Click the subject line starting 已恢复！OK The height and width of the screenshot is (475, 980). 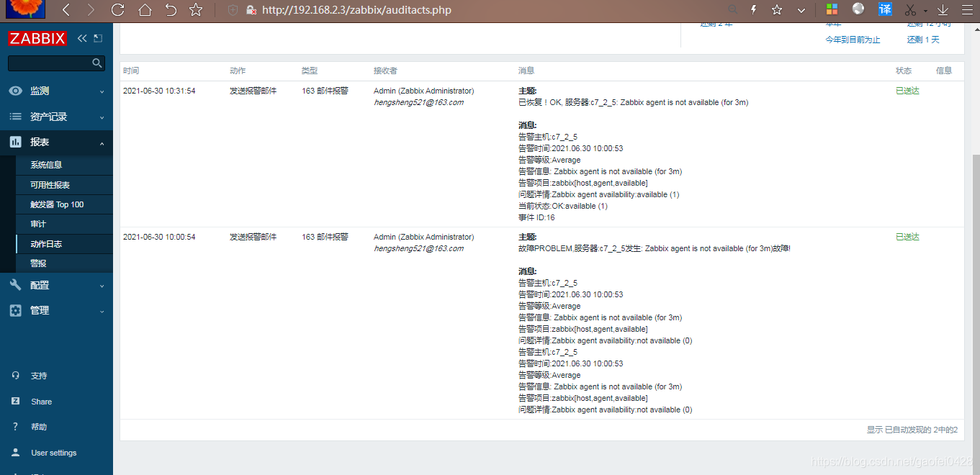coord(633,102)
